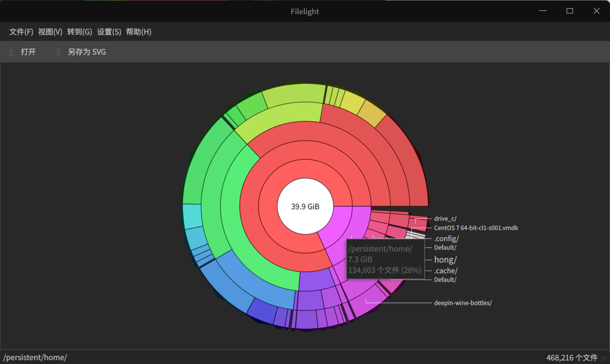Screen dimensions: 610x364
Task: Click the white 39.9 GiB center circle
Action: point(305,206)
